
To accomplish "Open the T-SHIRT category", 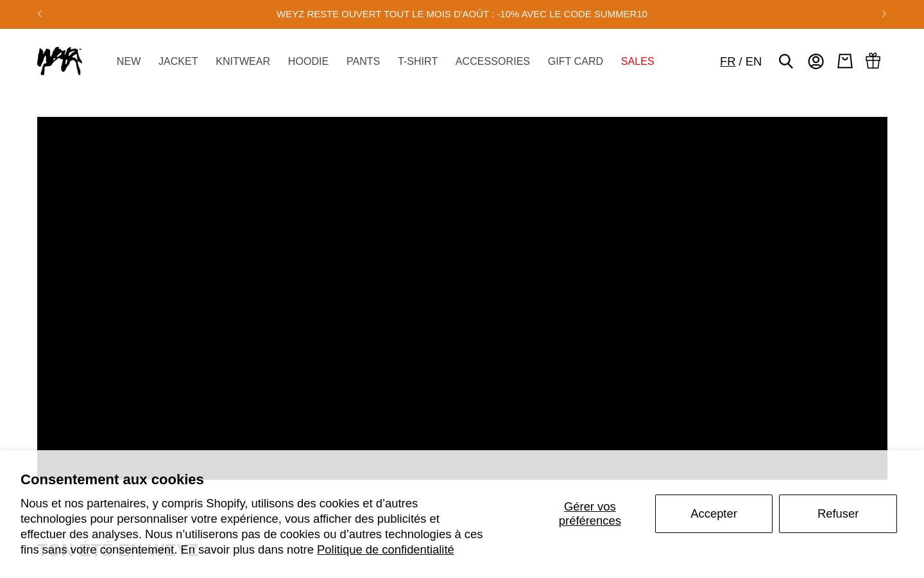I will 418,62.
